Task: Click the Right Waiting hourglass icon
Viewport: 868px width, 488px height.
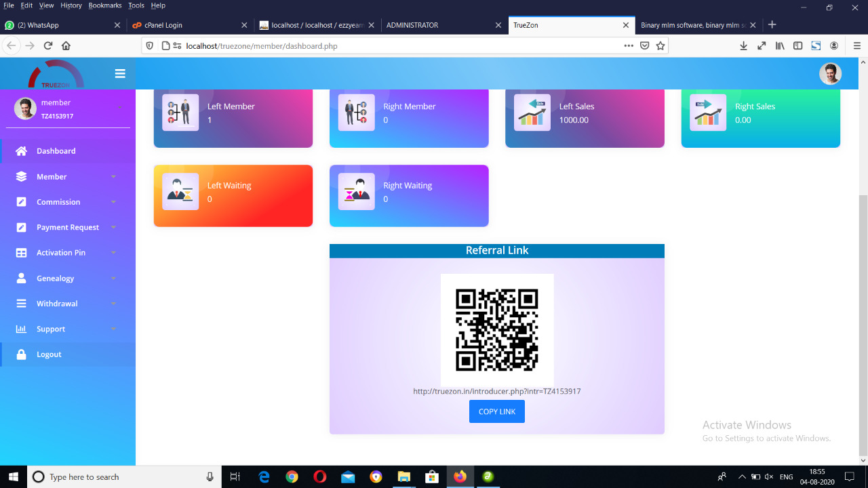Action: (356, 192)
